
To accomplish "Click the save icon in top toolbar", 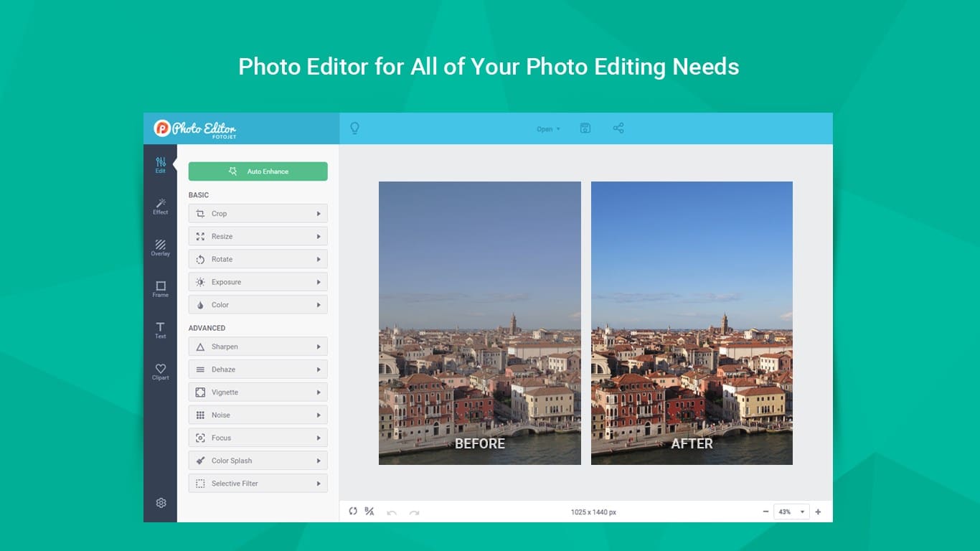I will 585,128.
